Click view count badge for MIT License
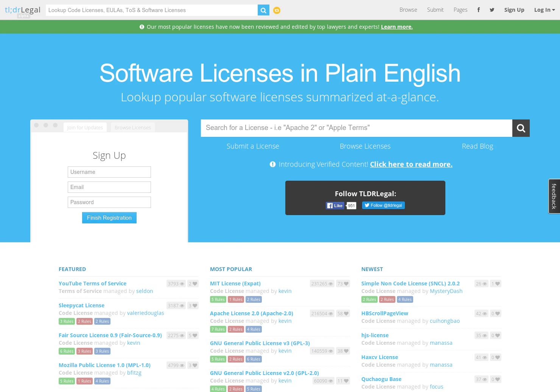 (x=322, y=284)
